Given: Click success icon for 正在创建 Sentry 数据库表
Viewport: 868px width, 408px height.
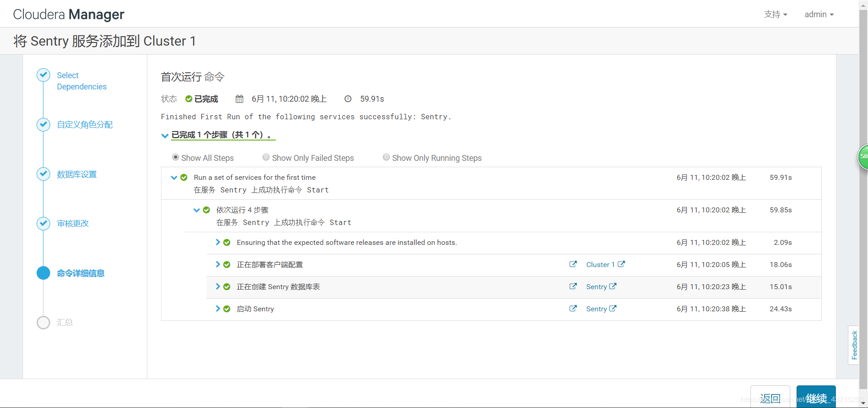Looking at the screenshot, I should 227,287.
